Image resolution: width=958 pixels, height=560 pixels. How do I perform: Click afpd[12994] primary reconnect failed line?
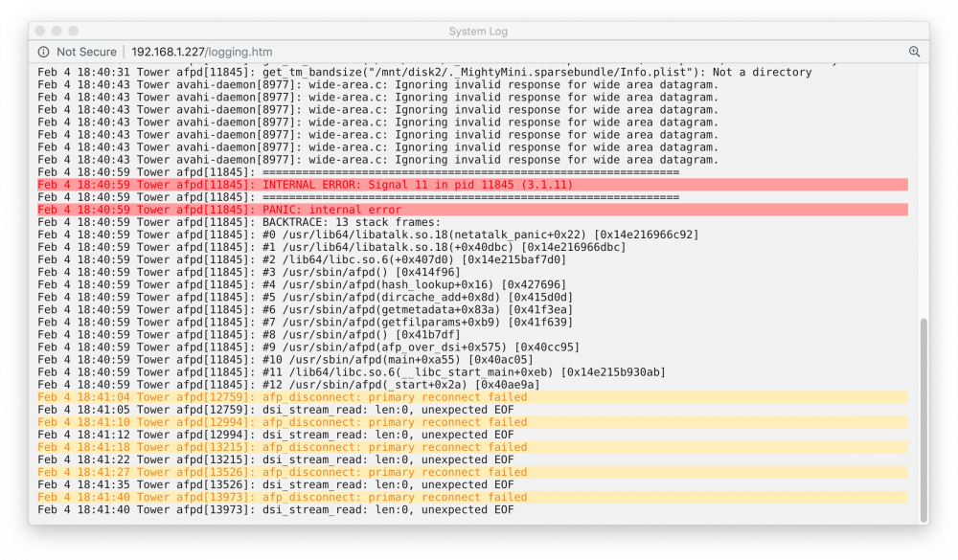pos(472,422)
